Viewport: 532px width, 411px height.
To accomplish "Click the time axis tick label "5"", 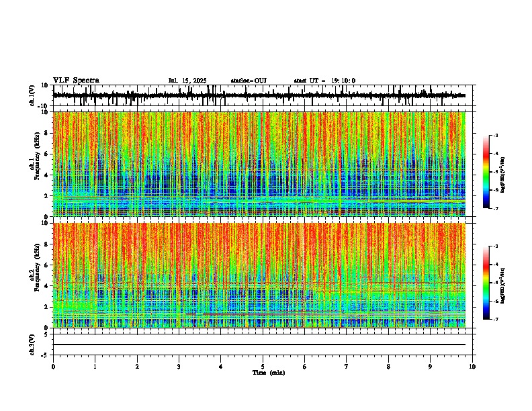I will pos(263,367).
